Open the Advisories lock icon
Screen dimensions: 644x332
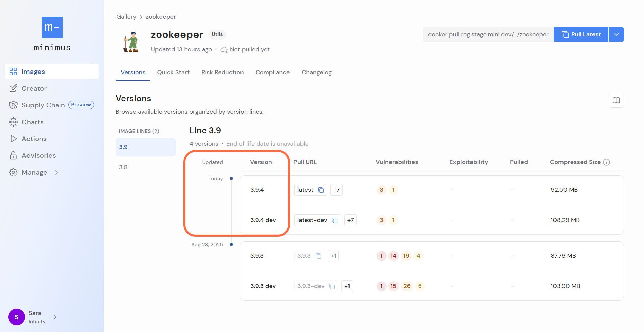pos(13,155)
